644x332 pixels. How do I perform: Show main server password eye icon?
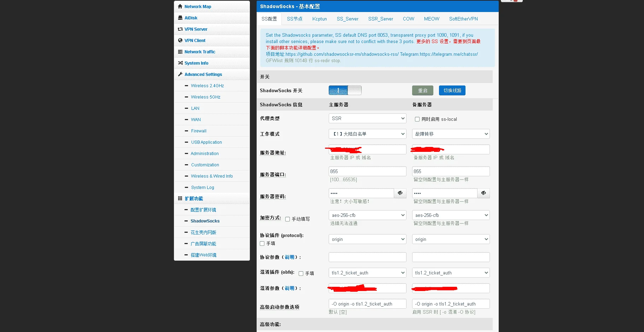(x=400, y=193)
